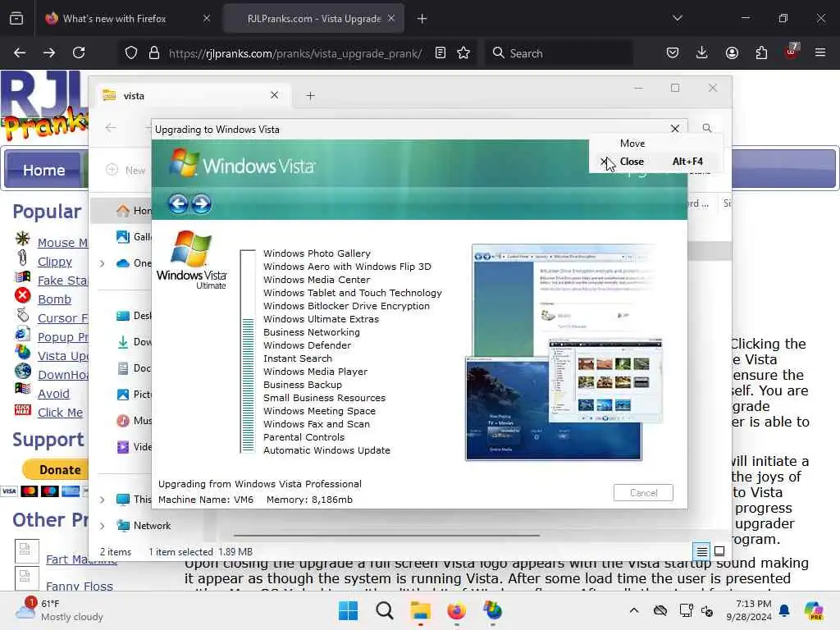The height and width of the screenshot is (630, 840).
Task: Close the What's new with Firefox tab
Action: click(x=207, y=18)
